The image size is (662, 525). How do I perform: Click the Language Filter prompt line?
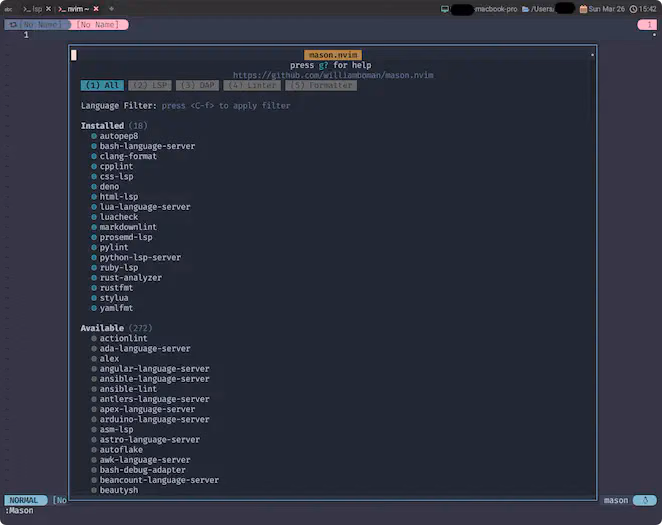click(x=185, y=106)
